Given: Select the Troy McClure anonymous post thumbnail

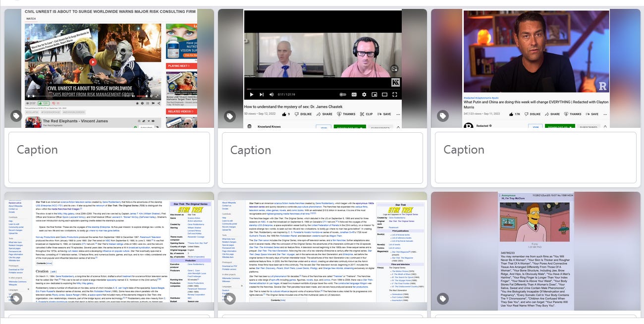Looking at the screenshot, I should coord(536,251).
